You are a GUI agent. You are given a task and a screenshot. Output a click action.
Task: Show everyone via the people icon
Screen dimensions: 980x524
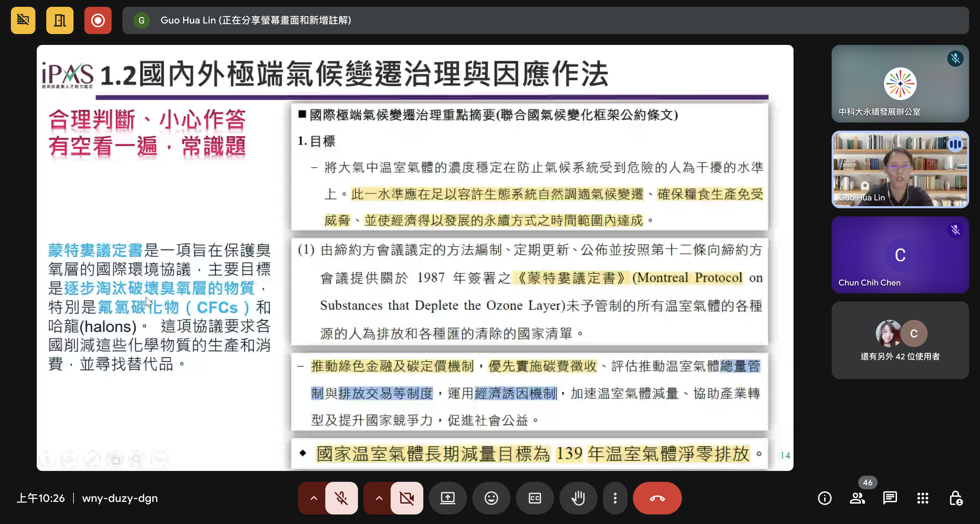857,498
